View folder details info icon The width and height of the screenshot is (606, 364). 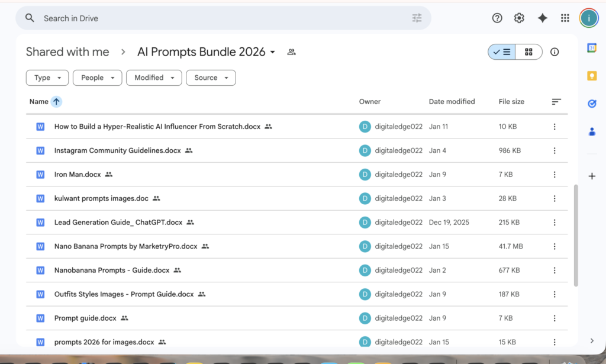(x=555, y=52)
